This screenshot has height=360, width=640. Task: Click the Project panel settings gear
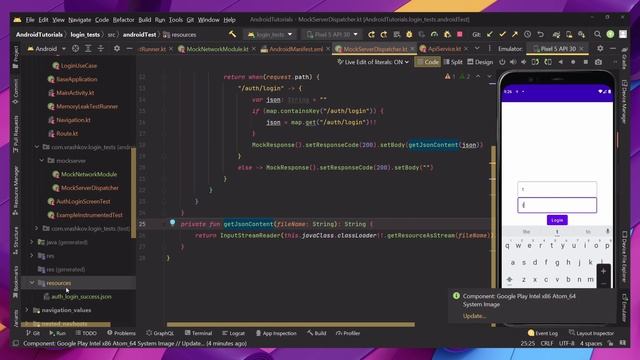[117, 49]
